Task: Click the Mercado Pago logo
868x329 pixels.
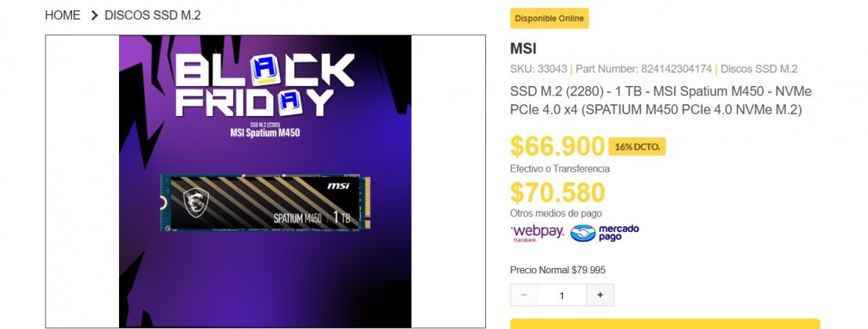Action: coord(604,233)
